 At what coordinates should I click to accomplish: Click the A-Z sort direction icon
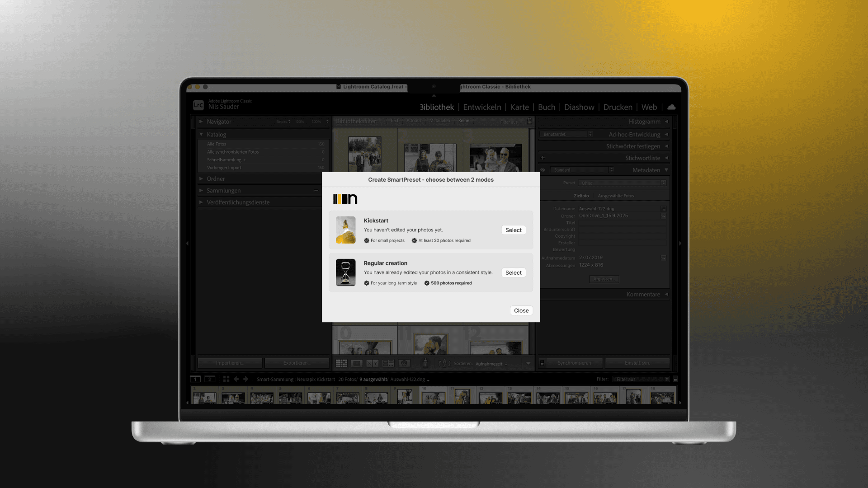point(444,363)
